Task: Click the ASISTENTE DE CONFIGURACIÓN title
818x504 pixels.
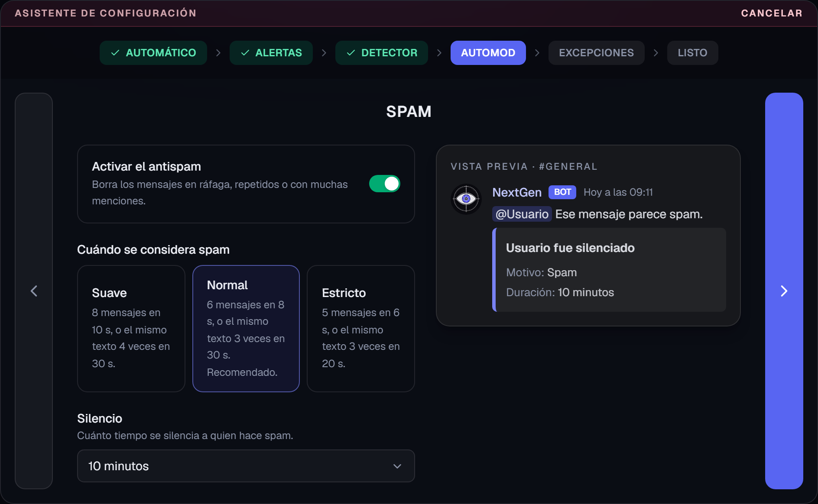Action: click(106, 13)
